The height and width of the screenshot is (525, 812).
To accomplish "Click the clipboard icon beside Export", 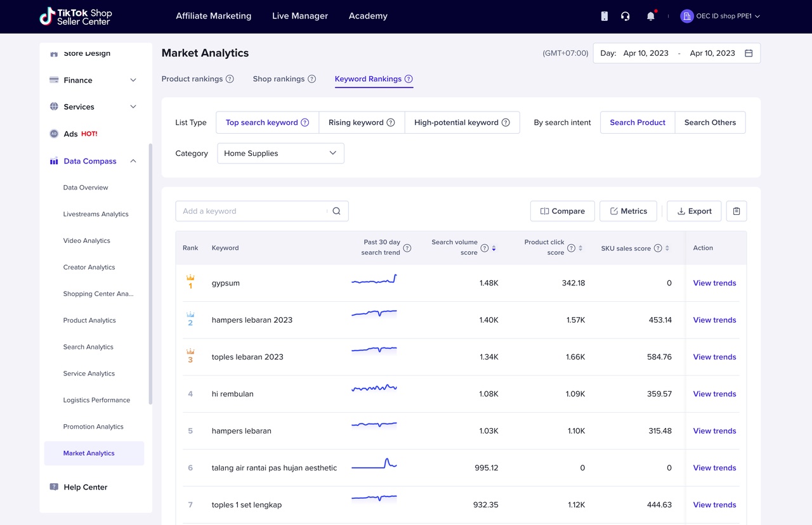I will click(x=737, y=211).
